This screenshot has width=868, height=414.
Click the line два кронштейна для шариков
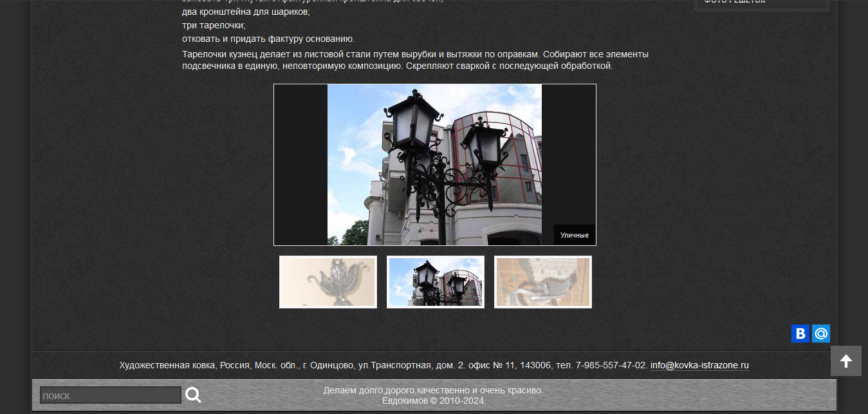point(246,12)
